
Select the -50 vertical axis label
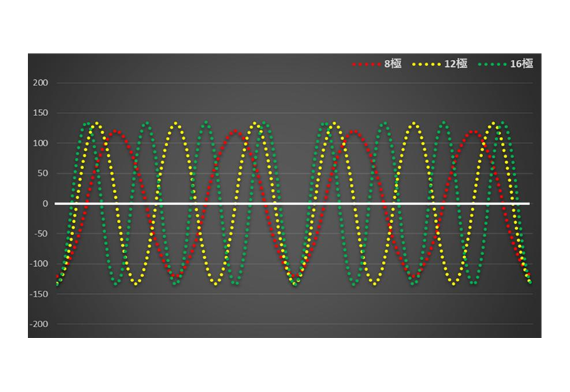pos(41,234)
